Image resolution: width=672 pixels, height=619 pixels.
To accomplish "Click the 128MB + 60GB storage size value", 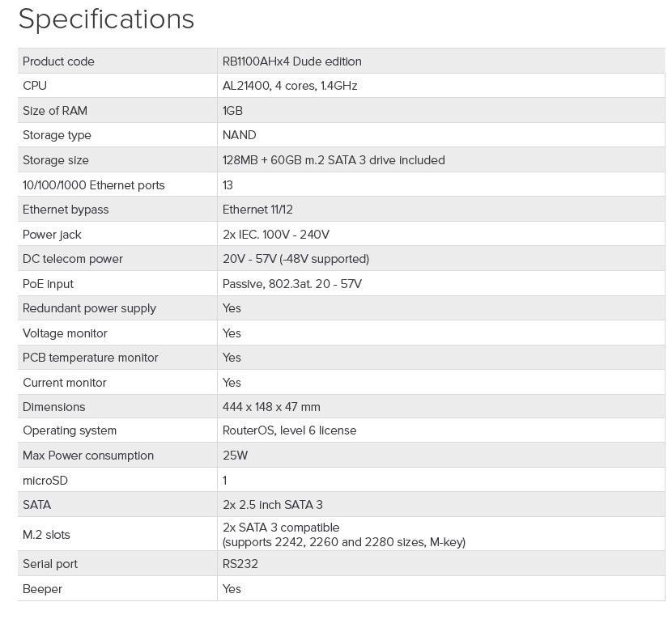I will coord(334,160).
